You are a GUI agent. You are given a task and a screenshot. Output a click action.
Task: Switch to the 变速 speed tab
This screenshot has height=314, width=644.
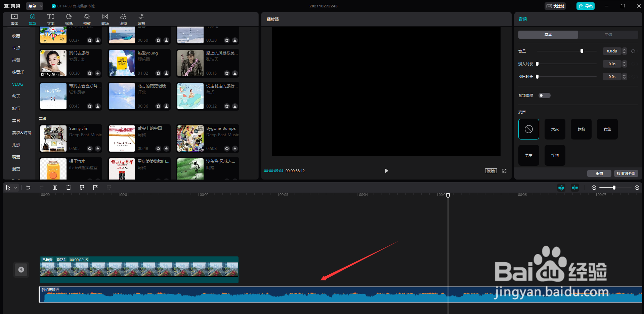pos(608,35)
